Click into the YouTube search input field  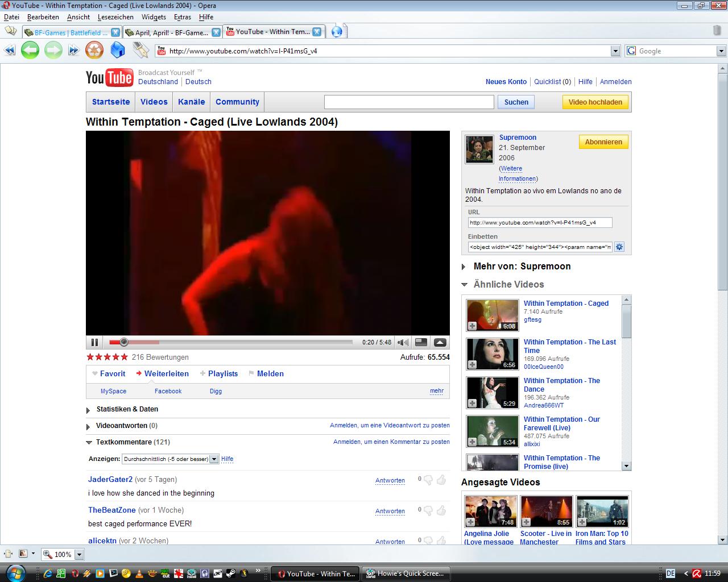409,102
